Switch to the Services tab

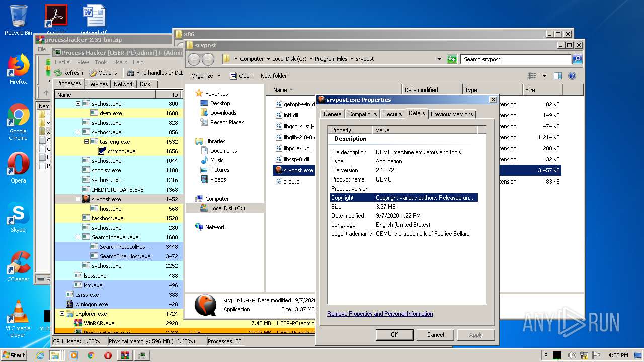point(97,84)
